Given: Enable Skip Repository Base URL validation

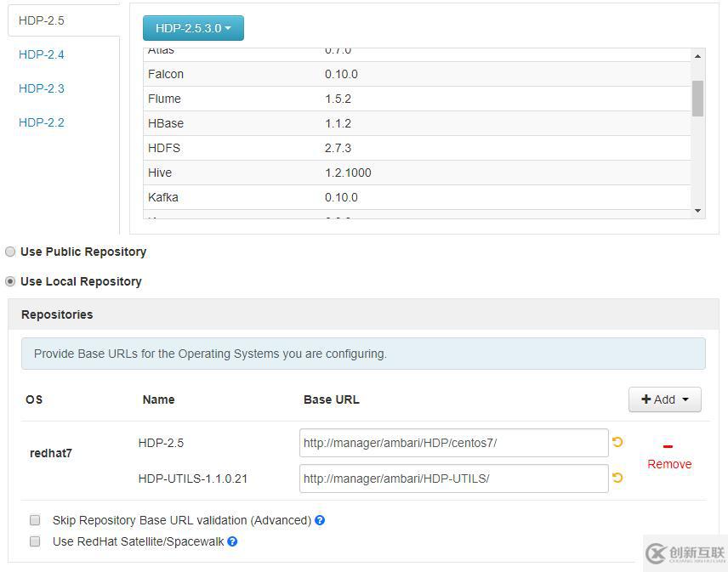Looking at the screenshot, I should point(35,520).
